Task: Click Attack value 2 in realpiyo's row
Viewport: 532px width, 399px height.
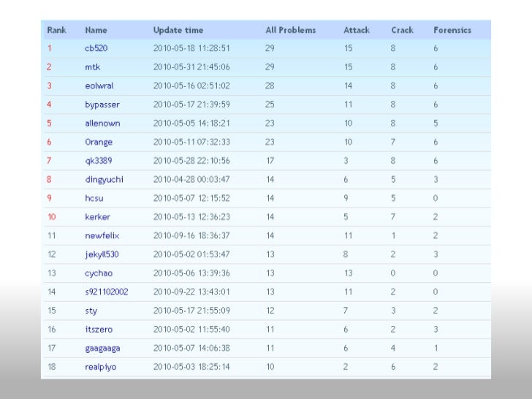Action: tap(346, 367)
